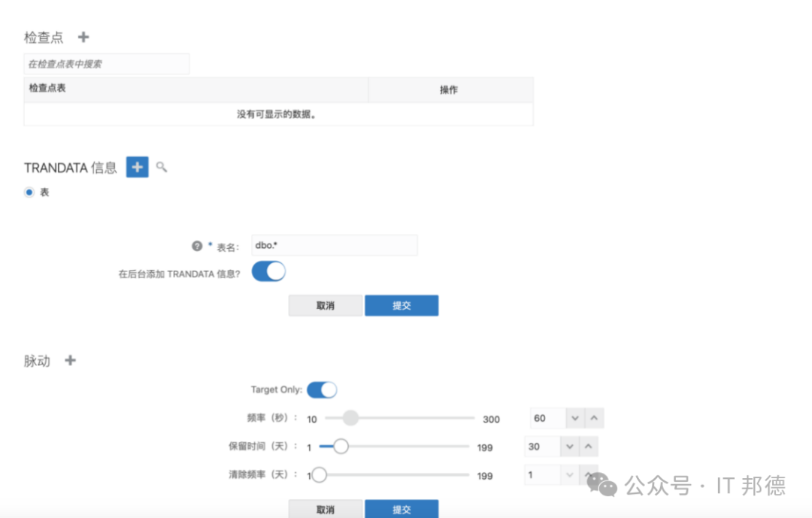
Task: Select the 表 radio button
Action: coord(29,192)
